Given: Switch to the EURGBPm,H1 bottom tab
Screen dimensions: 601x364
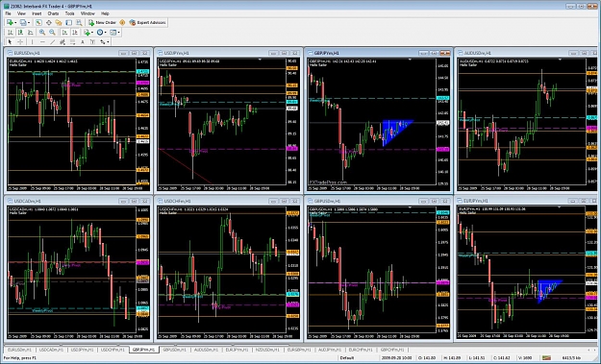Looking at the screenshot, I should point(299,350).
